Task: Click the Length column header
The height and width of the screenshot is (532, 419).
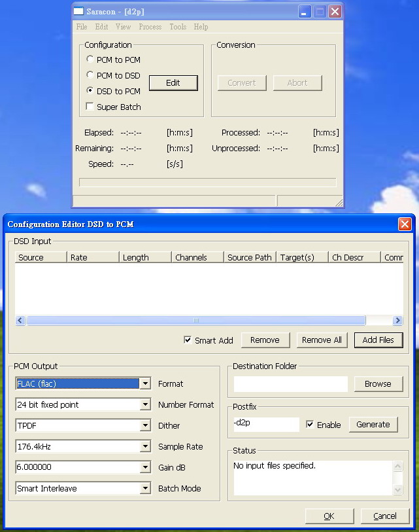Action: click(145, 258)
